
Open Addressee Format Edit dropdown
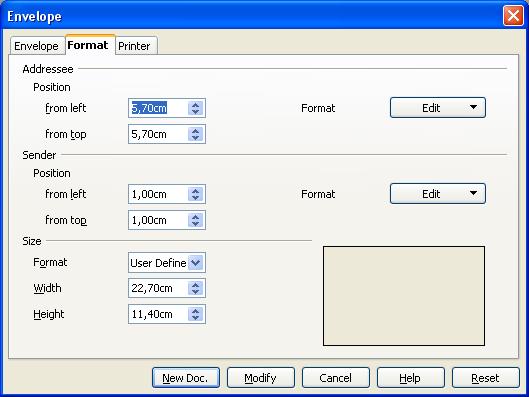tap(438, 108)
